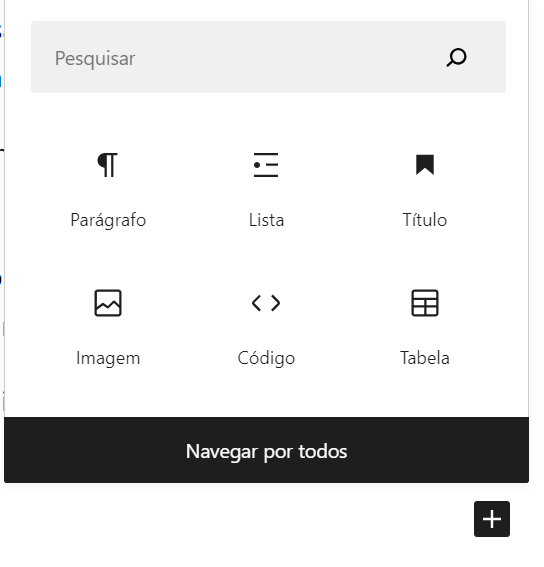This screenshot has height=567, width=544.
Task: Select the bulleted Lista block icon
Action: (266, 165)
